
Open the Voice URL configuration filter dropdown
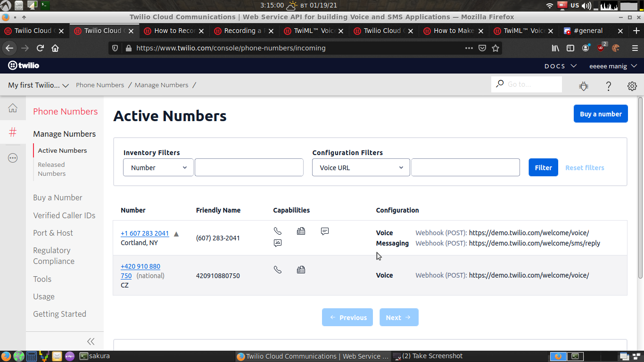point(361,167)
